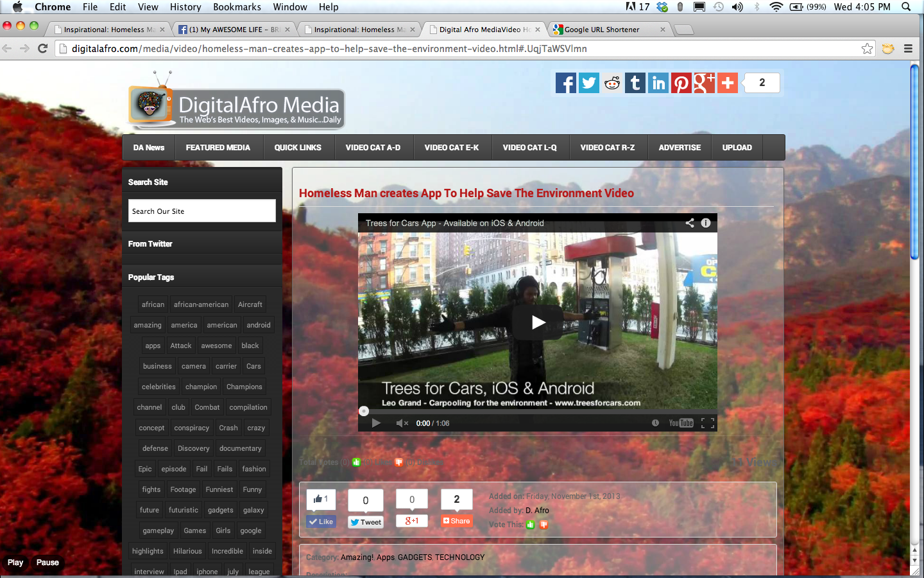
Task: Select the 'gadgets' tag
Action: (x=221, y=510)
